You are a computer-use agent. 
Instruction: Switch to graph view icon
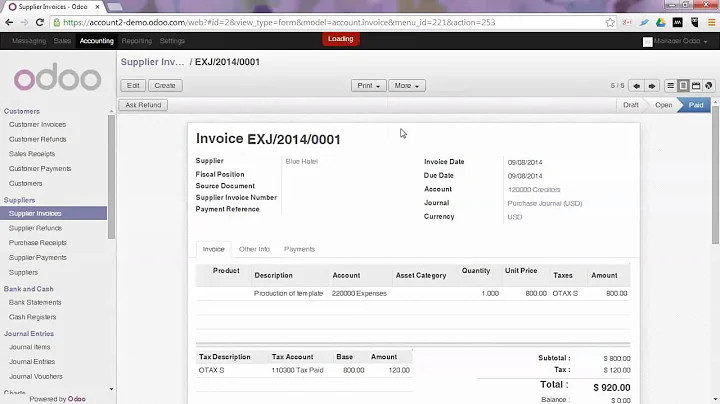pyautogui.click(x=709, y=86)
